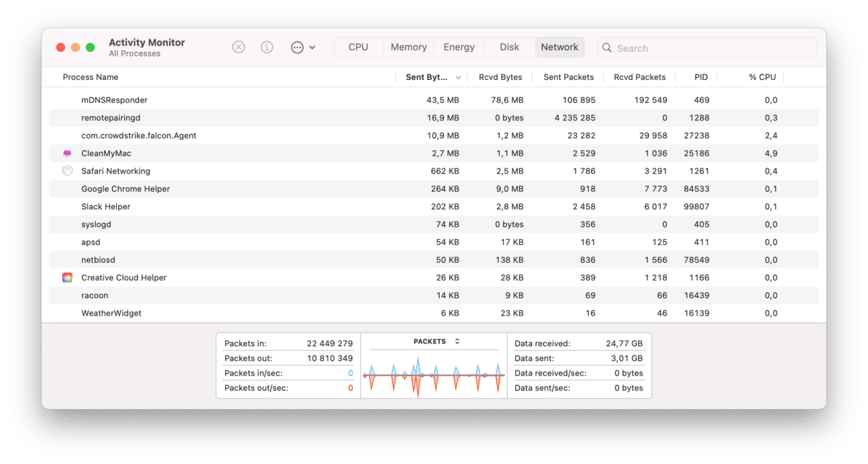868x464 pixels.
Task: Select the Google Chrome Helper row
Action: pyautogui.click(x=126, y=189)
